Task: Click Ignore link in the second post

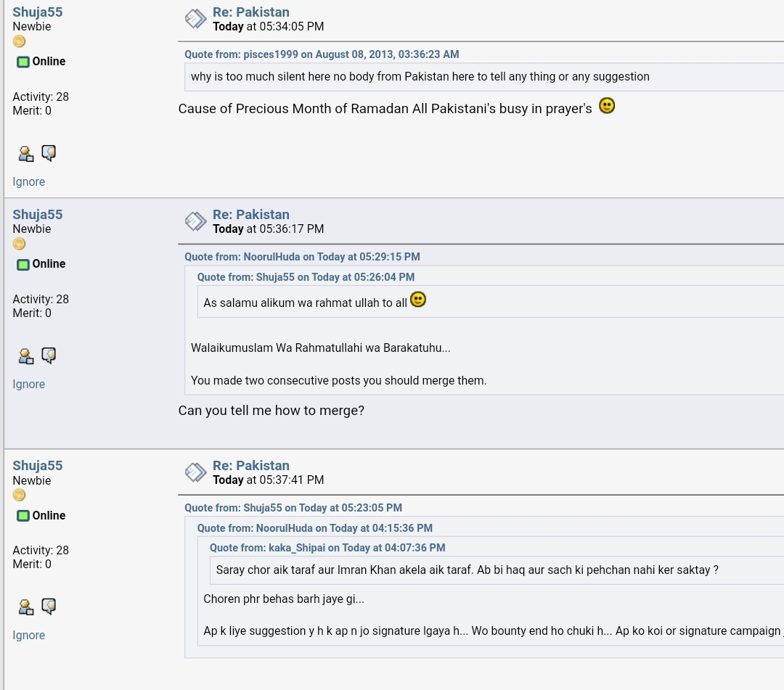Action: click(28, 385)
